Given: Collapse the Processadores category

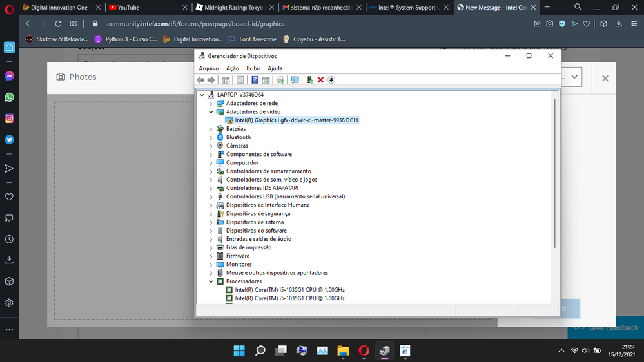Looking at the screenshot, I should [x=211, y=281].
